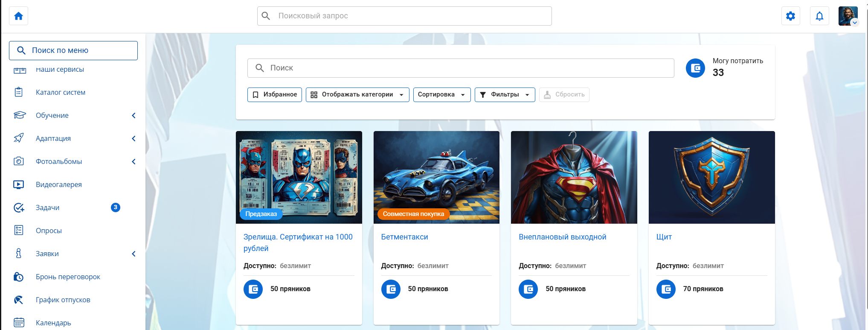Open the Сортировка dropdown

tap(442, 95)
